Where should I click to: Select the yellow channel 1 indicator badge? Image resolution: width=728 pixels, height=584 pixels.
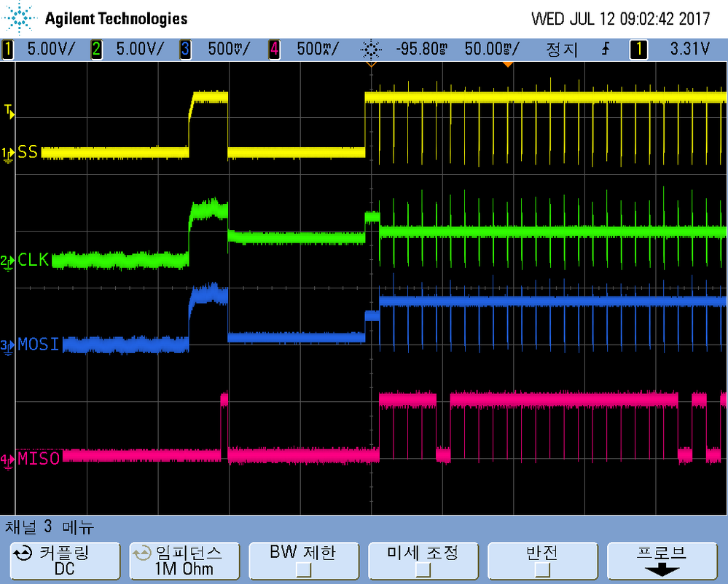(7, 50)
